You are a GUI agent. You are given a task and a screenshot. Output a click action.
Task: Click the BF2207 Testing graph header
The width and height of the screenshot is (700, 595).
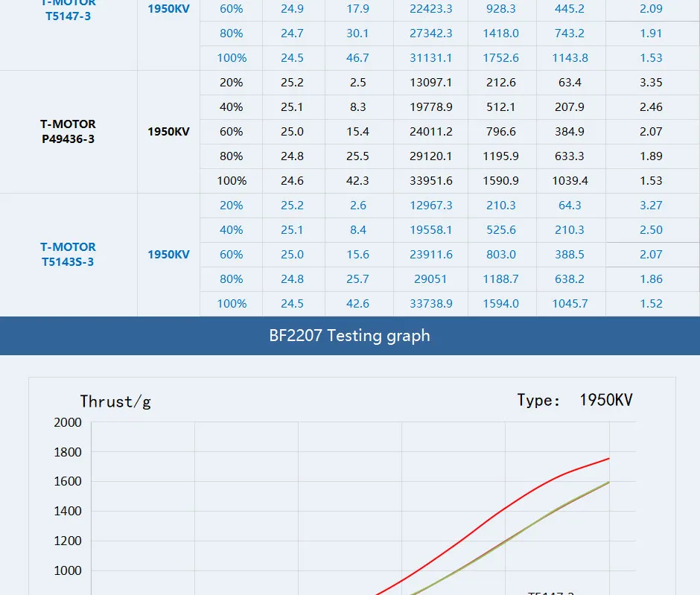350,336
